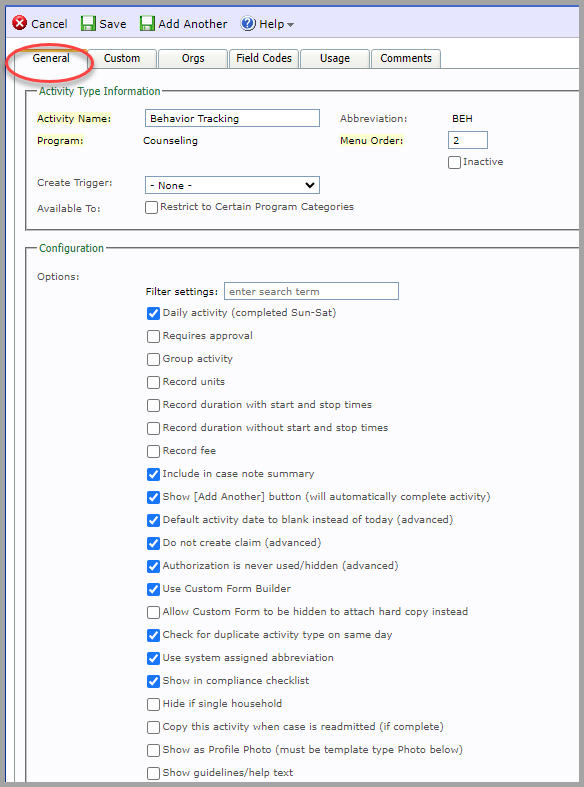Click the Filter settings search field
Image resolution: width=584 pixels, height=787 pixels.
(311, 291)
